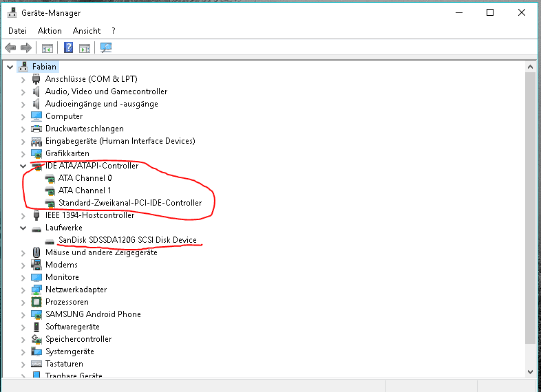Select the Monitore label

pyautogui.click(x=62, y=277)
